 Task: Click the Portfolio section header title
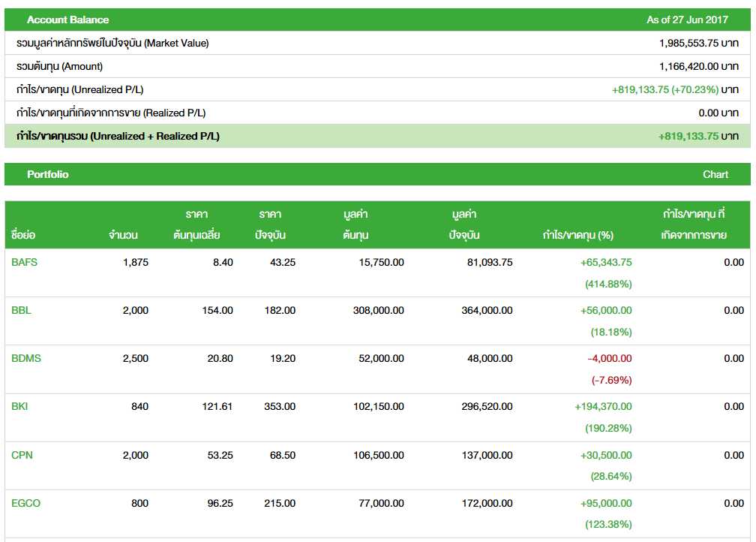click(x=48, y=174)
